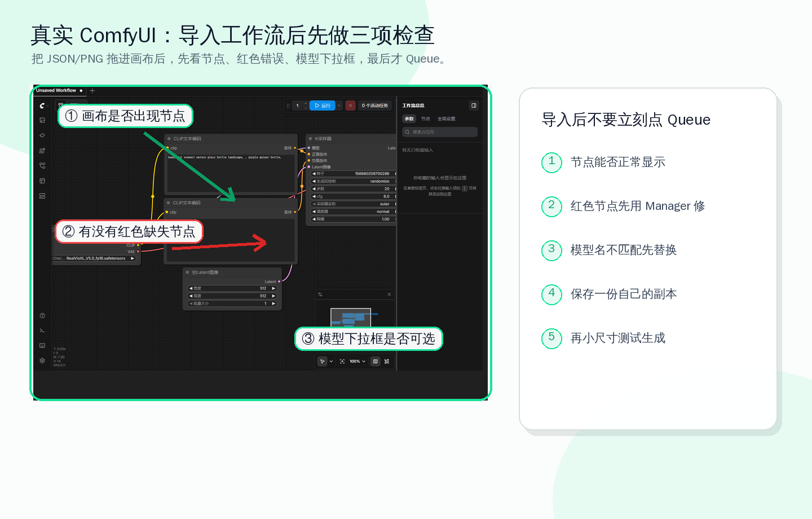
Task: Click the prompt text box of upper CLIP node
Action: coord(231,173)
